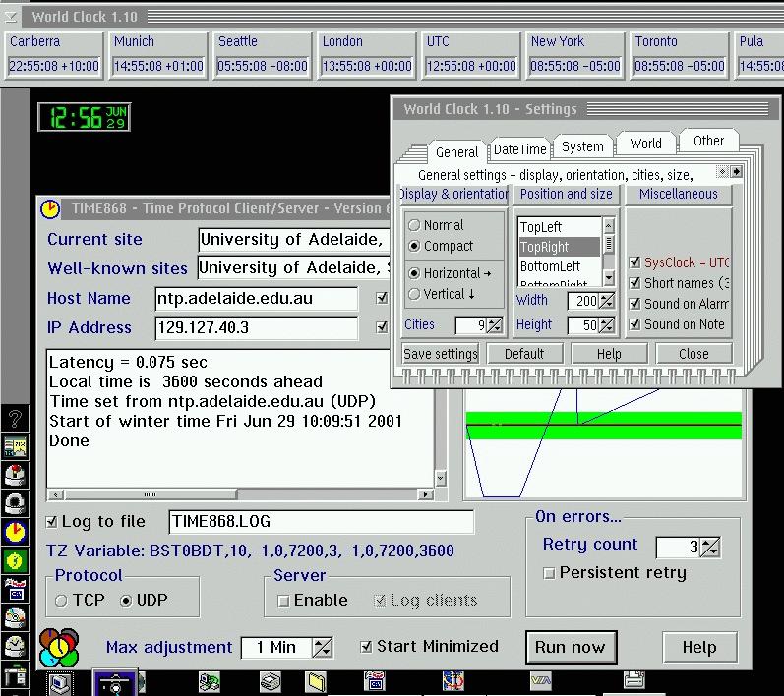This screenshot has width=784, height=696.
Task: Click the next page arrow in Settings notebook
Action: (736, 172)
